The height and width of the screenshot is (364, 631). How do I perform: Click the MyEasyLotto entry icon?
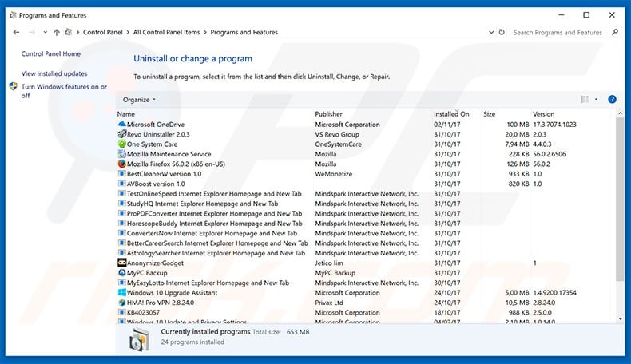[x=122, y=283]
